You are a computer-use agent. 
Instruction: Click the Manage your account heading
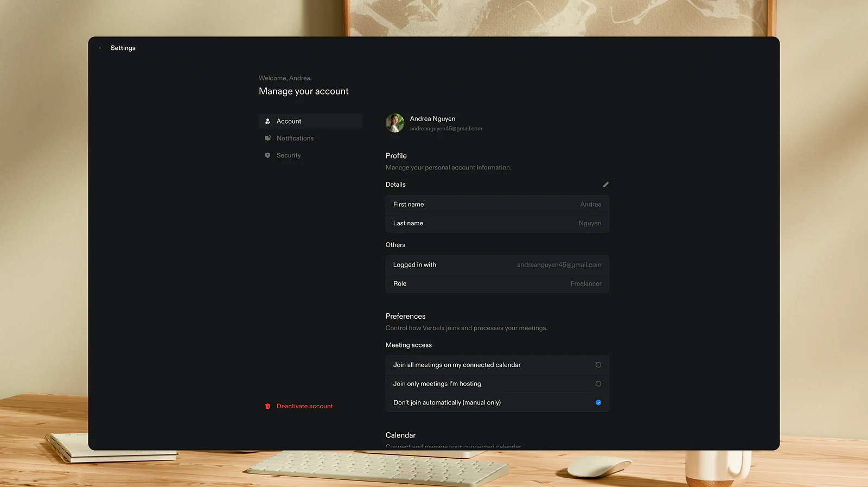pos(304,91)
